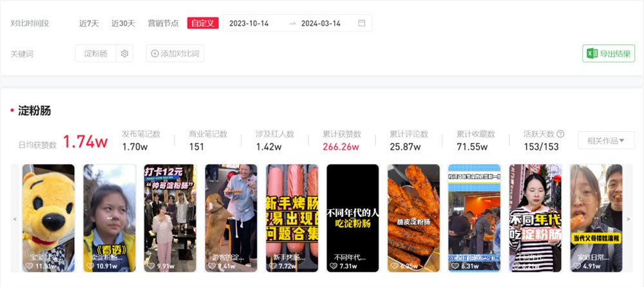The height and width of the screenshot is (287, 644).
Task: Click the 对比时间段 label
Action: [30, 23]
